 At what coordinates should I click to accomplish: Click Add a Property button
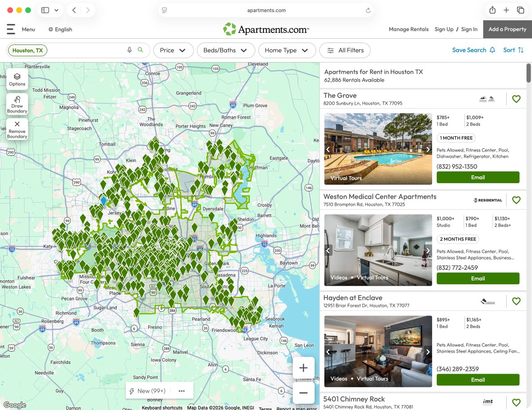[x=507, y=29]
